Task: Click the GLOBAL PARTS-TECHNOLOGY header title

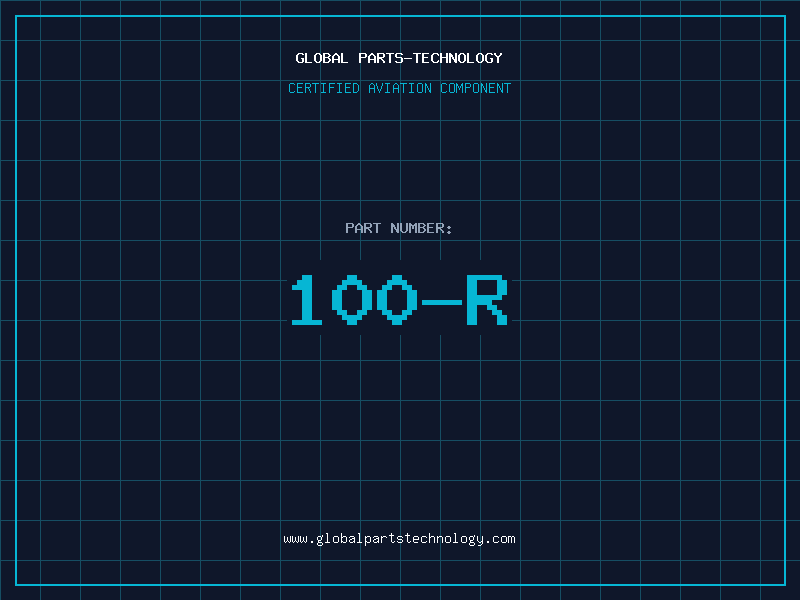Action: [x=399, y=58]
